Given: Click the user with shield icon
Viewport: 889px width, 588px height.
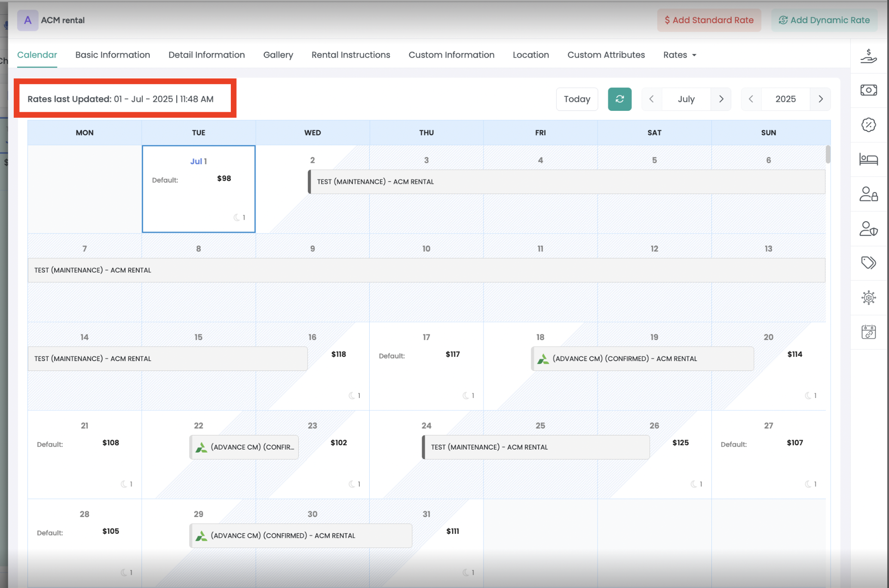Looking at the screenshot, I should [868, 229].
